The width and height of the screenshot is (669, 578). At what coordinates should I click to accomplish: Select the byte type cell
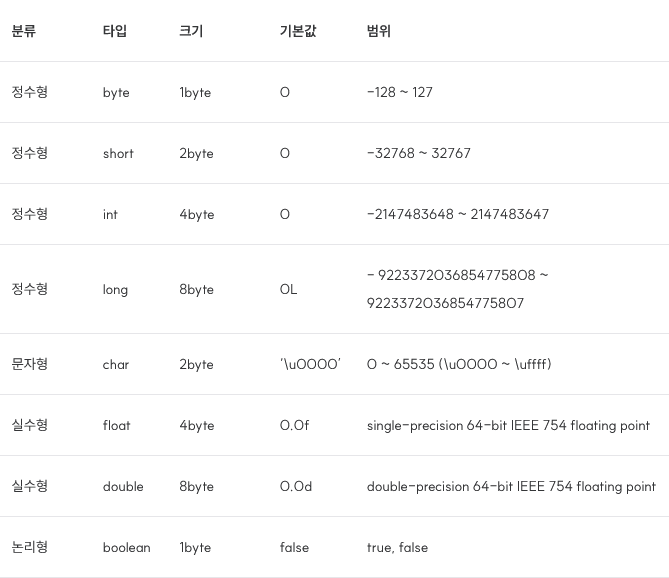click(x=116, y=93)
